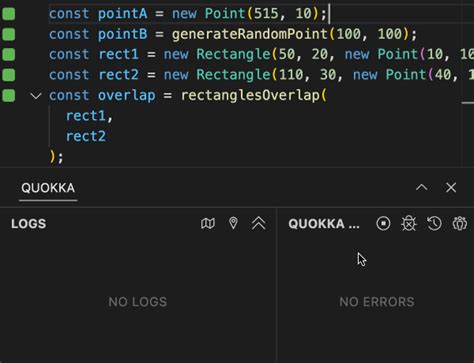The width and height of the screenshot is (474, 363).
Task: Click the NO ERRORS placeholder text
Action: click(x=377, y=302)
